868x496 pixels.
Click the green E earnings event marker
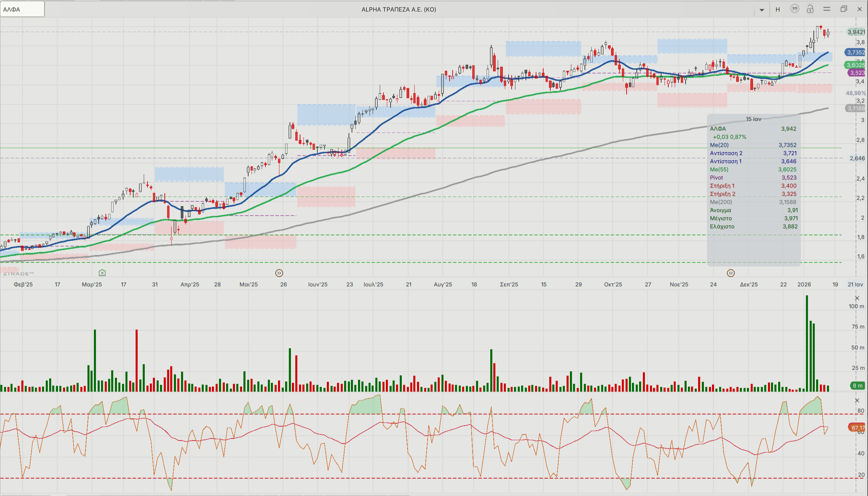coord(102,273)
